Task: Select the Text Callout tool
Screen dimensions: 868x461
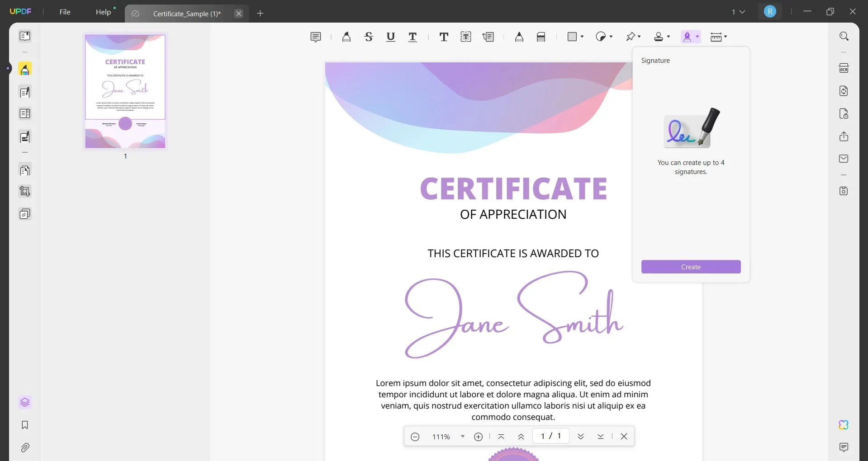Action: 488,37
